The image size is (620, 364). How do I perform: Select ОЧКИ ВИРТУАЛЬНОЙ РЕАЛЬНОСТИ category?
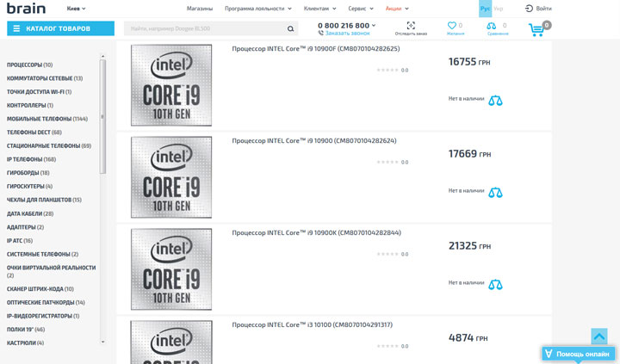(52, 271)
